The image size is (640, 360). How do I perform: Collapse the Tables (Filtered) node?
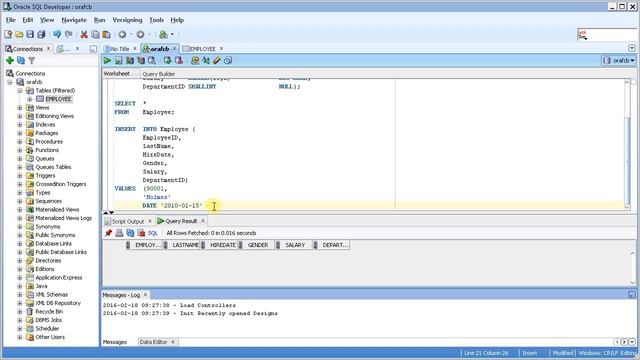pyautogui.click(x=20, y=91)
